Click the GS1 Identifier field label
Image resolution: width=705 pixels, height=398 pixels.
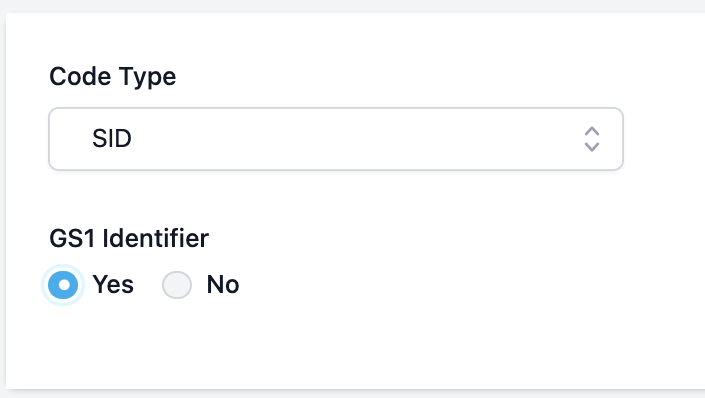129,238
